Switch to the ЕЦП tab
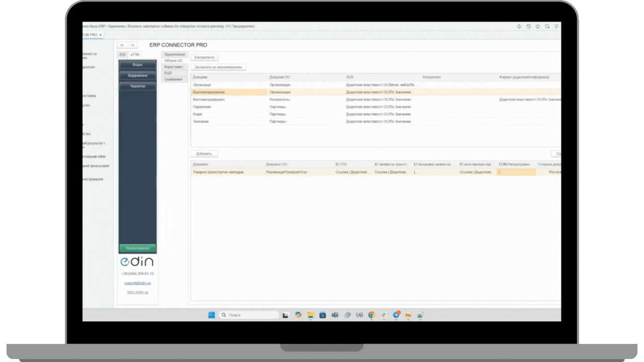The image size is (644, 362). tap(168, 73)
